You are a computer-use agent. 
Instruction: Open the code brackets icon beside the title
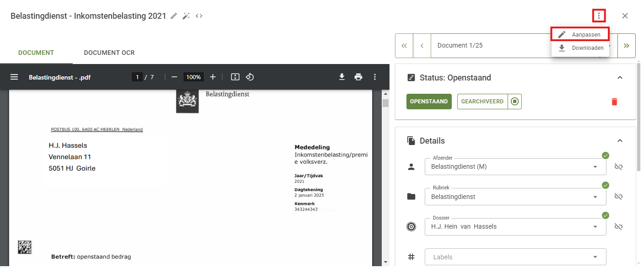point(199,16)
